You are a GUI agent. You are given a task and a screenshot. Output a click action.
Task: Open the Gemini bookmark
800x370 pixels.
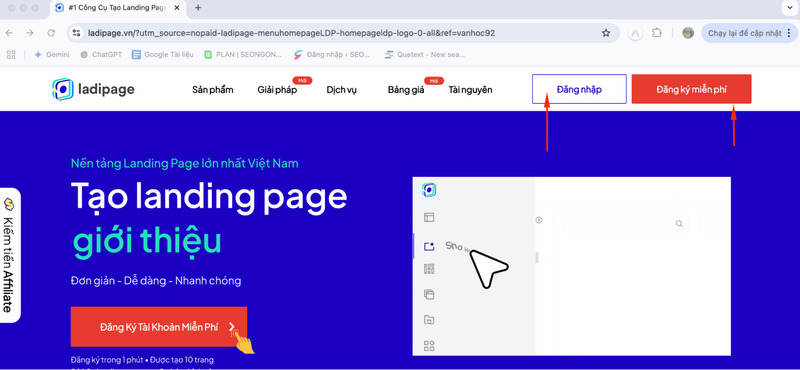[x=52, y=55]
